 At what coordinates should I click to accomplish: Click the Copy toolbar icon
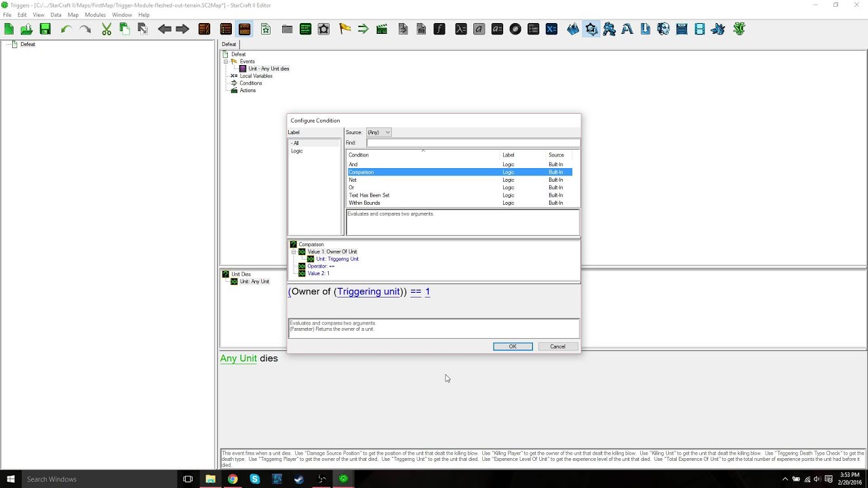tap(125, 29)
